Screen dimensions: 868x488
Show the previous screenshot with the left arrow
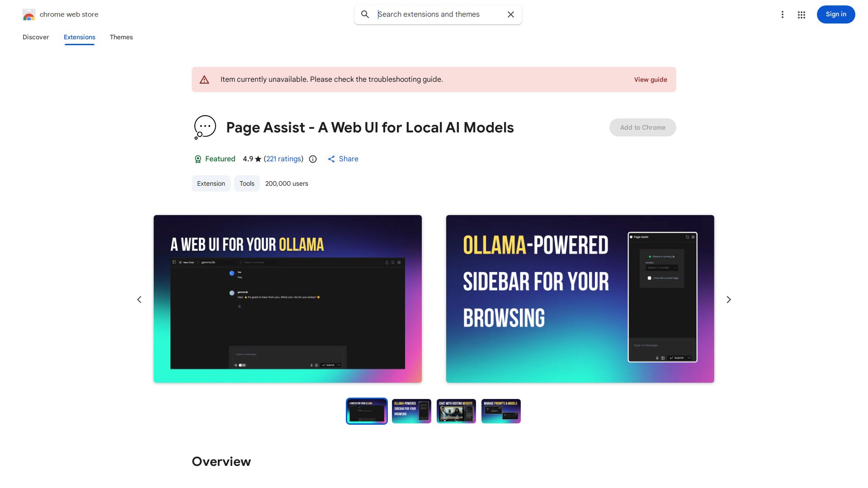coord(139,300)
